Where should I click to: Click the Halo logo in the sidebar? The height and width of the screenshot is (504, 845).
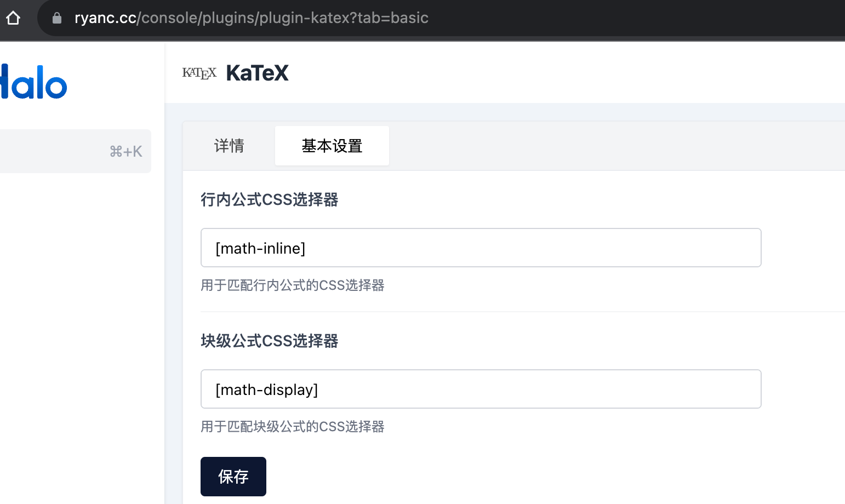click(33, 82)
